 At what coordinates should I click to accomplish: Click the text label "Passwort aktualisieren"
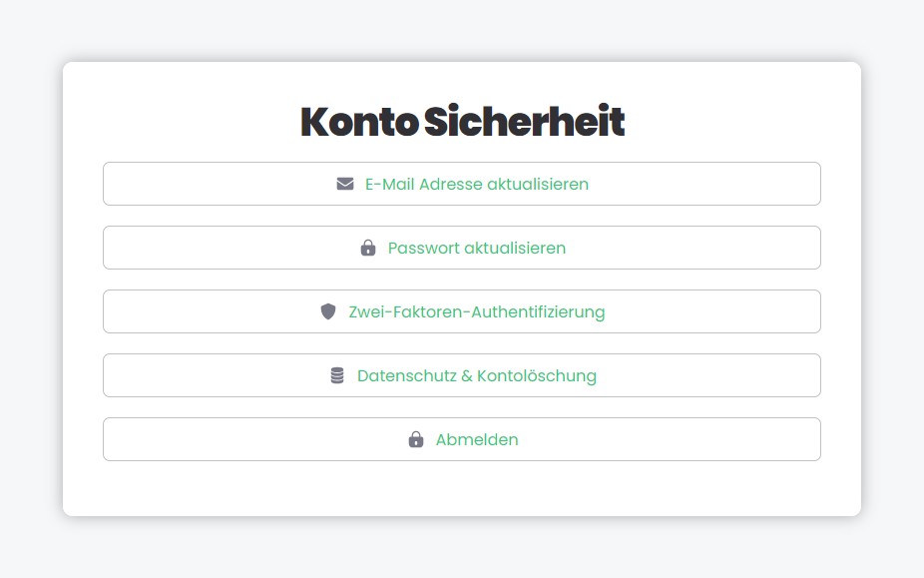(x=477, y=248)
